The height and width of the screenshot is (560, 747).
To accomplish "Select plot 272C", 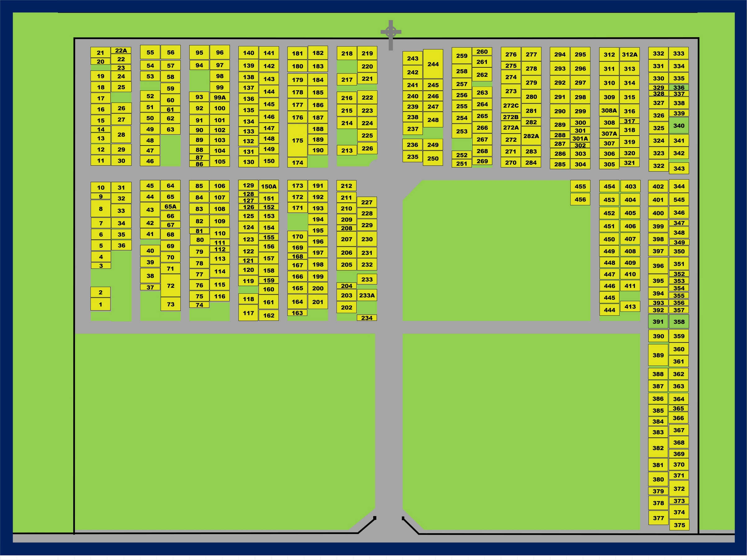I will click(511, 106).
